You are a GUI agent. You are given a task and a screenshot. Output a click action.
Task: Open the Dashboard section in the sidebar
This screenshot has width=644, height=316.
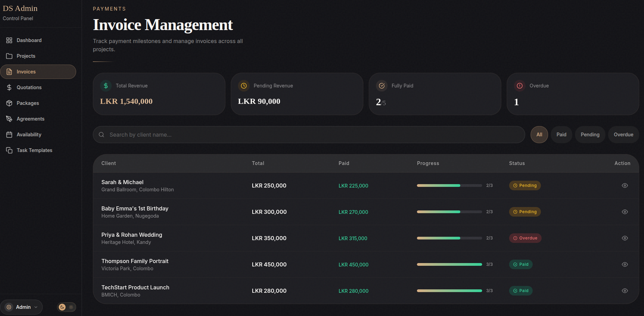pos(29,40)
